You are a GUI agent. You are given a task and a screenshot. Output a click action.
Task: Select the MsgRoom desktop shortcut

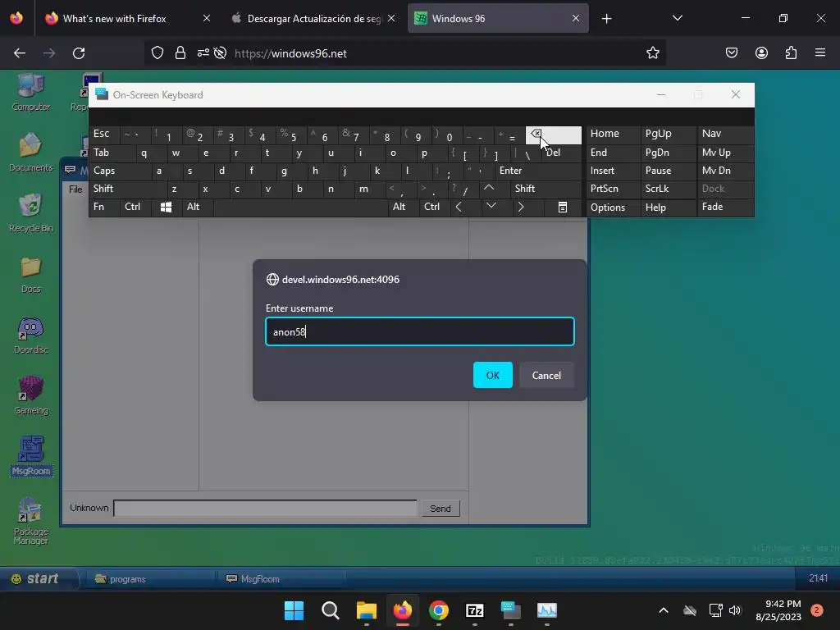tap(30, 456)
